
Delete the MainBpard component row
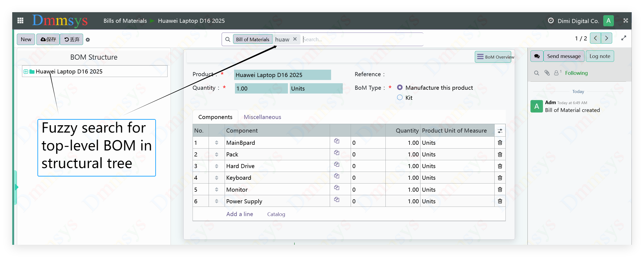500,143
